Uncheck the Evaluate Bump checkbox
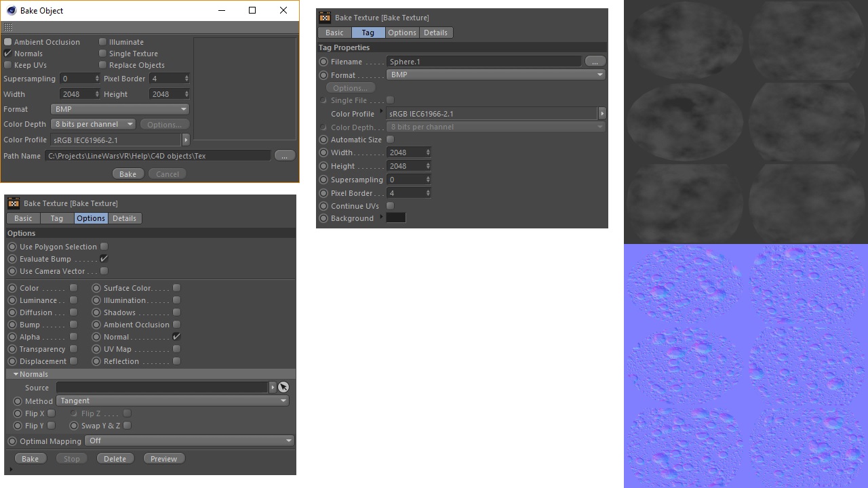 pos(104,259)
